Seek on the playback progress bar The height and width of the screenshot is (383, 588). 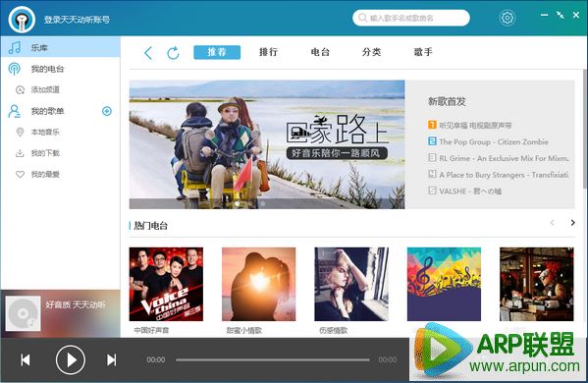tap(272, 359)
